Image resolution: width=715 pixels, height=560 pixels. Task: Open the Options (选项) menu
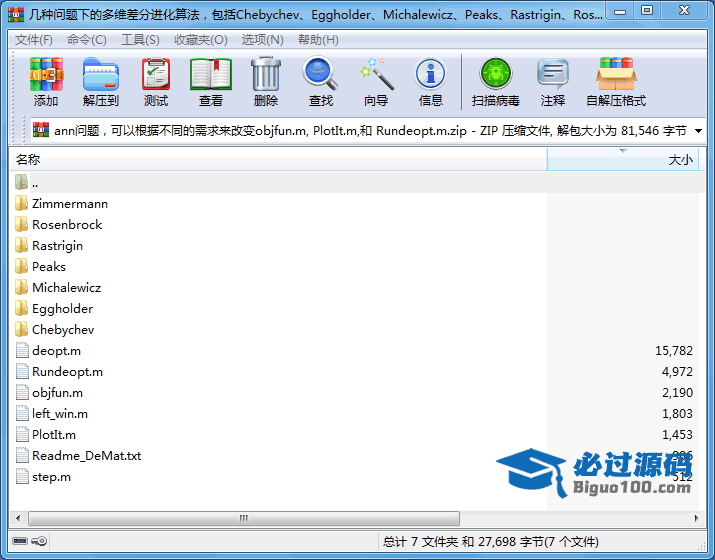(x=262, y=40)
